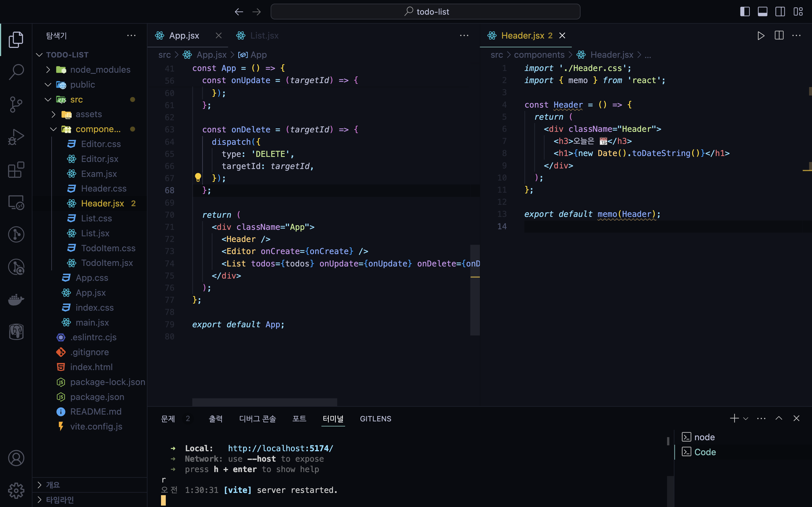The image size is (812, 507).
Task: Switch to the GITLENS panel tab
Action: click(375, 419)
